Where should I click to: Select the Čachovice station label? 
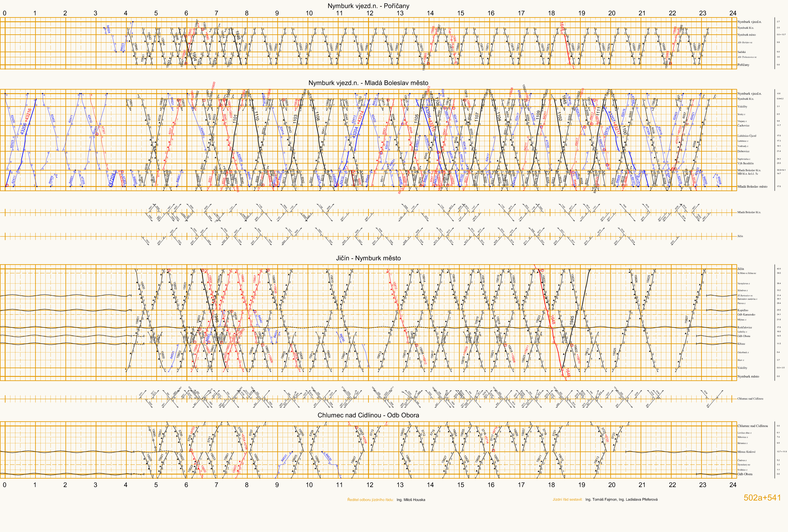[x=743, y=125]
